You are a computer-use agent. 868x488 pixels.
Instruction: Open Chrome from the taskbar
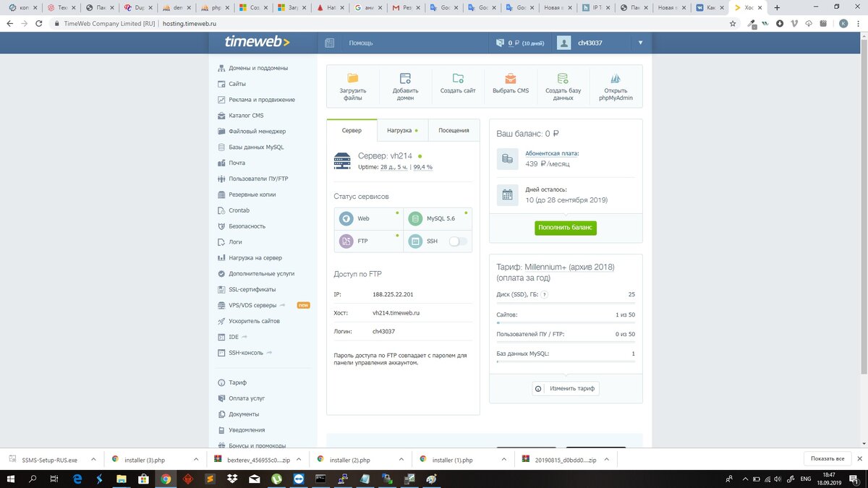(166, 479)
